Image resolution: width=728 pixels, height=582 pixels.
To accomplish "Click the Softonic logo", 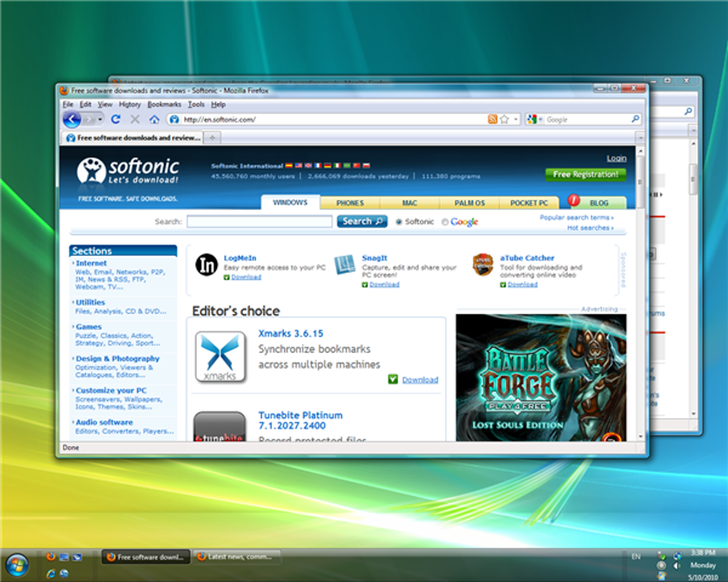I will pos(128,171).
